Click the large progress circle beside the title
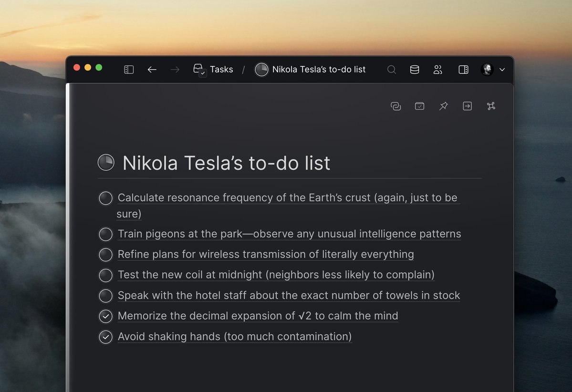Screen dimensions: 572x392 click(x=106, y=162)
